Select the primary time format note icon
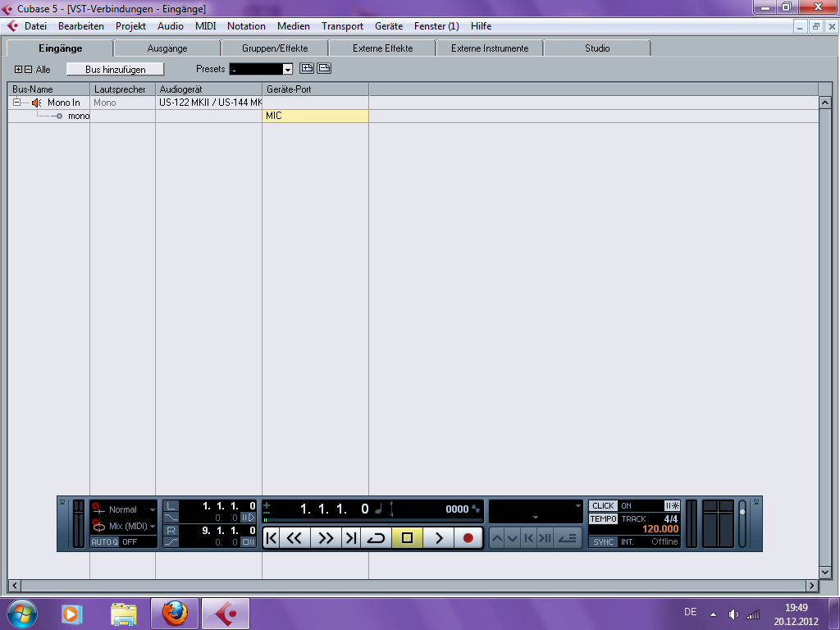Screen dimensions: 840x630 378,509
